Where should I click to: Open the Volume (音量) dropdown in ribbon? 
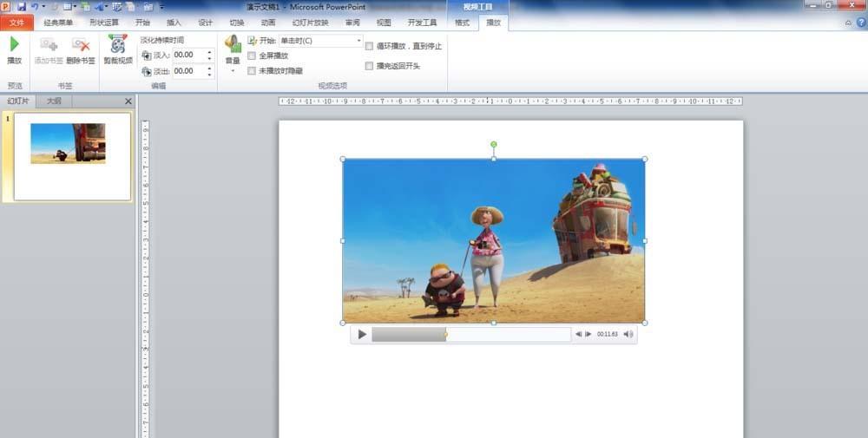[233, 54]
